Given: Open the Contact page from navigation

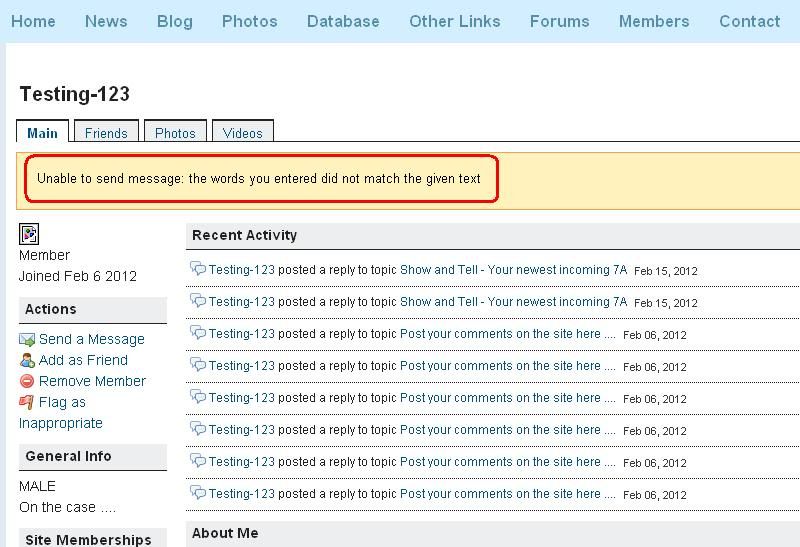Looking at the screenshot, I should click(x=749, y=21).
